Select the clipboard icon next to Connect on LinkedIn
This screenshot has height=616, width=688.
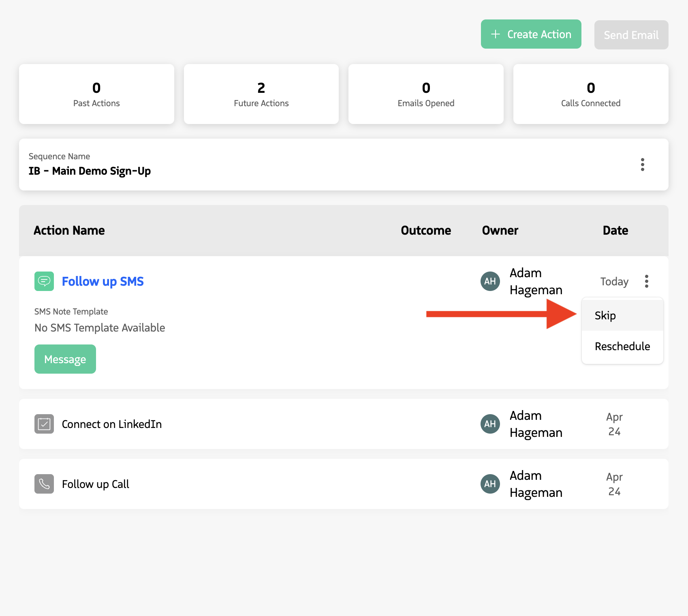44,424
